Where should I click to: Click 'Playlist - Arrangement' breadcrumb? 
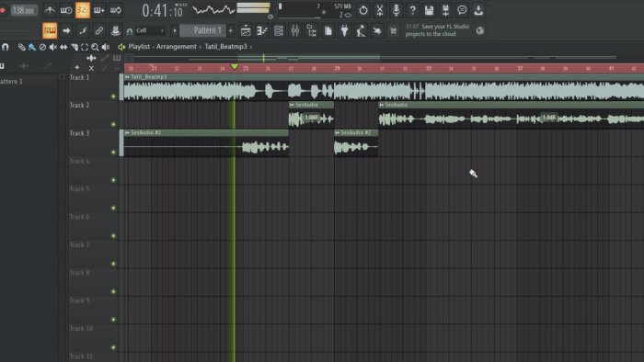162,47
